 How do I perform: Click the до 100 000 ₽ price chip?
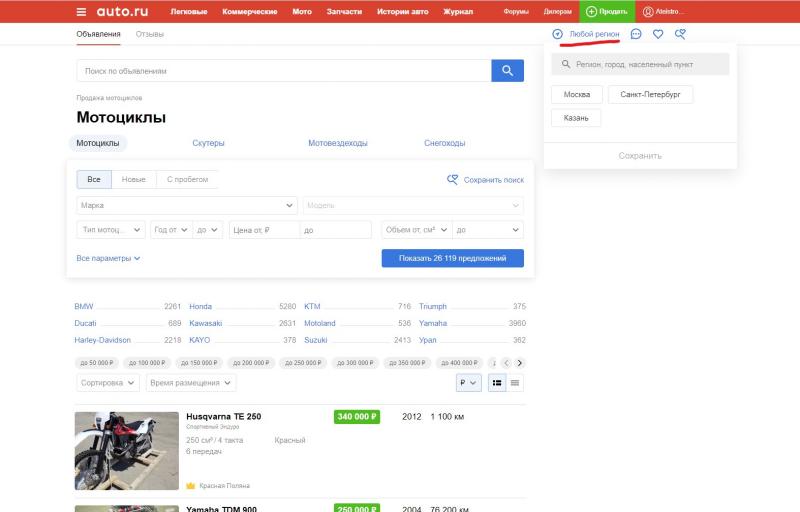147,363
